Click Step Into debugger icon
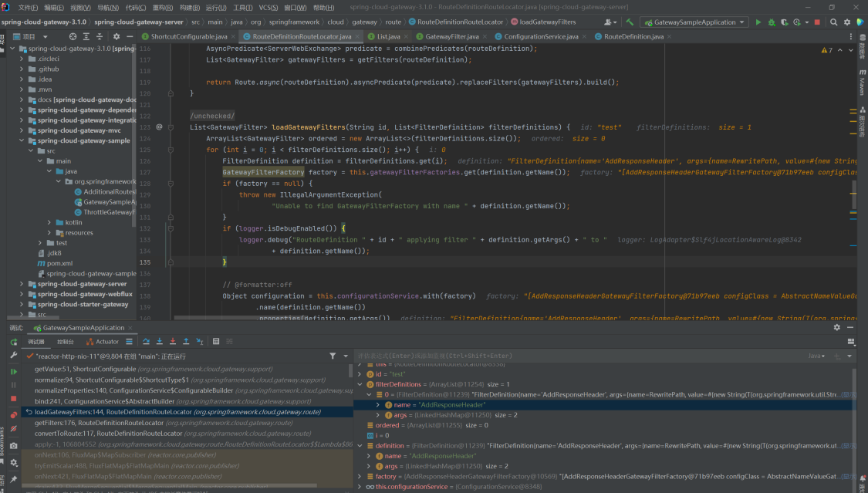 [x=160, y=341]
